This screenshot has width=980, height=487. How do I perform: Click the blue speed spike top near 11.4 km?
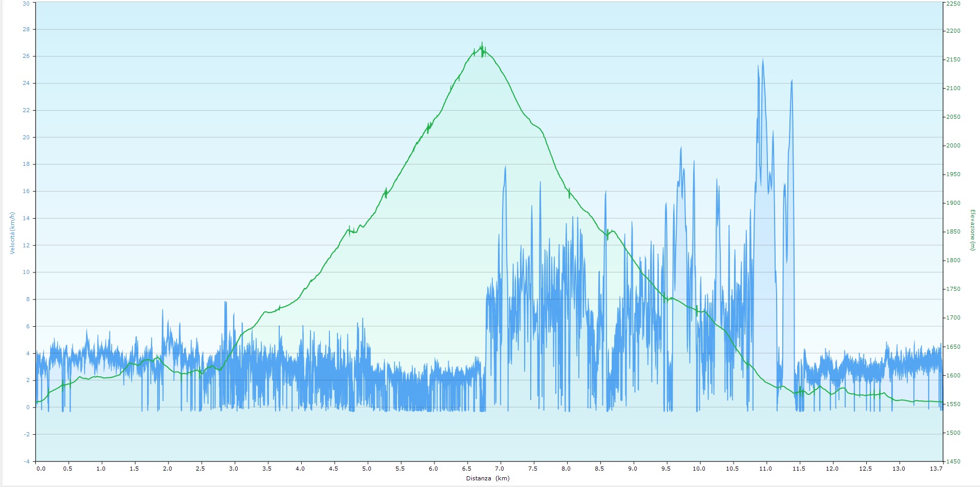point(791,81)
